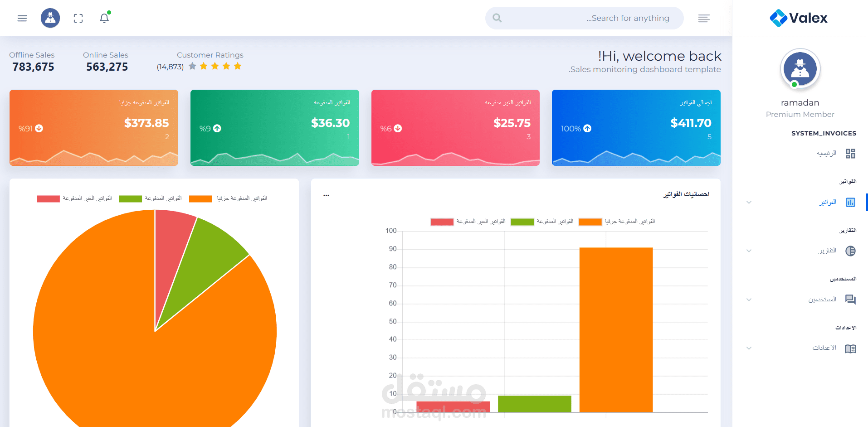
Task: Toggle orange partially-paid legend in bar chart
Action: point(617,222)
